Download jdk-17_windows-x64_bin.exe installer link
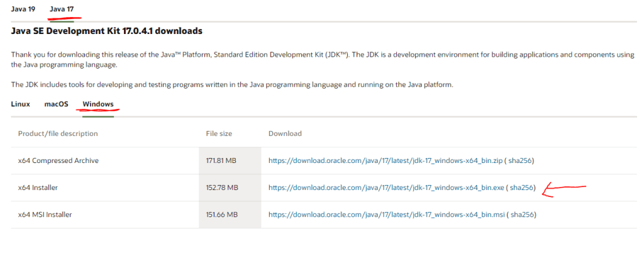 (386, 188)
